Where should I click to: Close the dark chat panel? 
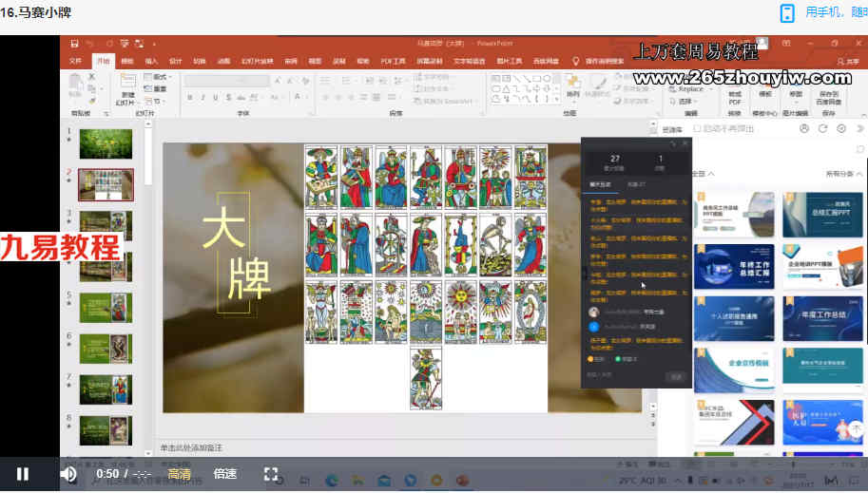685,143
